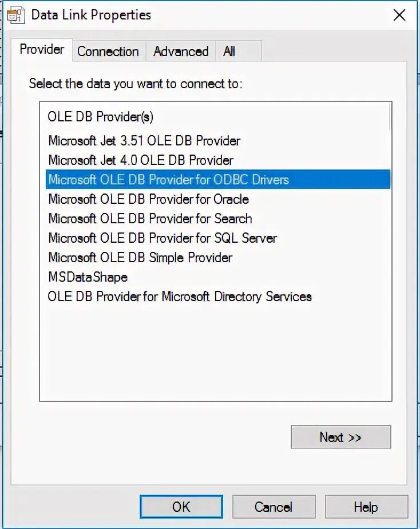Close the Data Link Properties dialog
Screen dimensions: 420x529
[399, 15]
